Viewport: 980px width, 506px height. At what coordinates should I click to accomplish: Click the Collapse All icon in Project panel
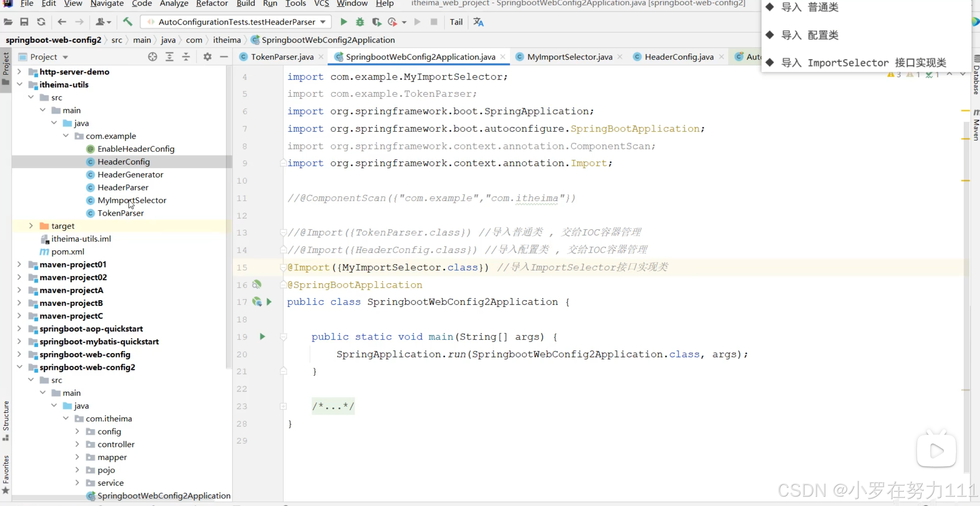click(186, 57)
